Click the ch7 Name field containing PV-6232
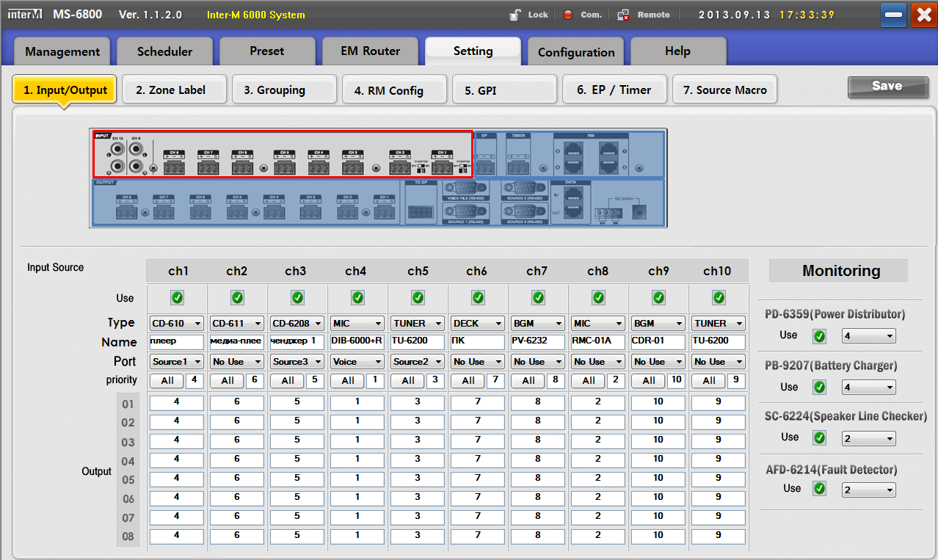Viewport: 938px width, 560px height. 538,342
